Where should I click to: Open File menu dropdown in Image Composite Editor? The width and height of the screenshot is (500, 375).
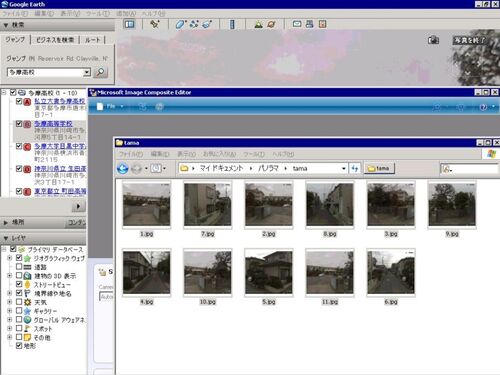[122, 106]
